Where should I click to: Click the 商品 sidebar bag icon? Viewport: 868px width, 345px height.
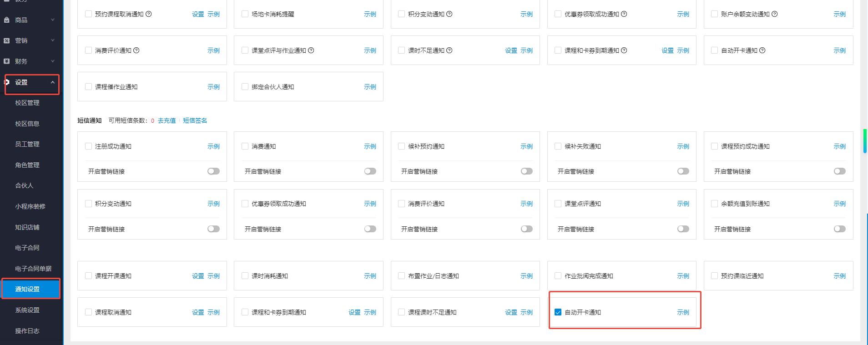point(6,20)
